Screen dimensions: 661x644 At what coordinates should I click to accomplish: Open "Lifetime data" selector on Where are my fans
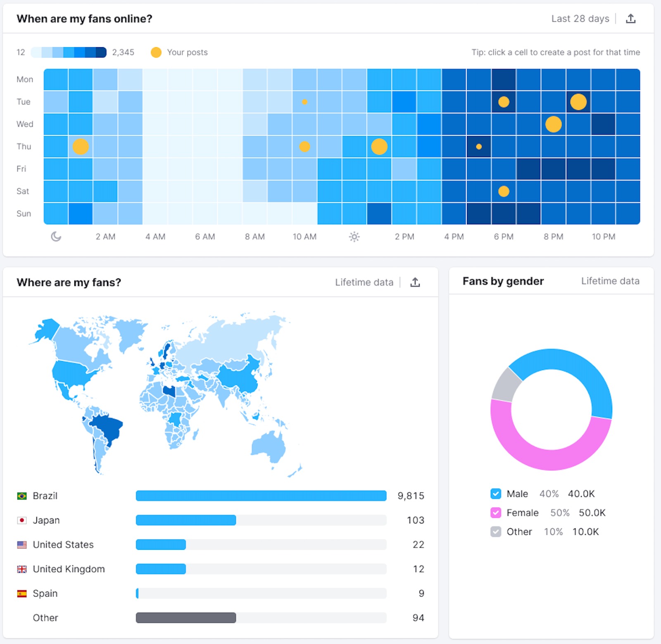pyautogui.click(x=364, y=282)
